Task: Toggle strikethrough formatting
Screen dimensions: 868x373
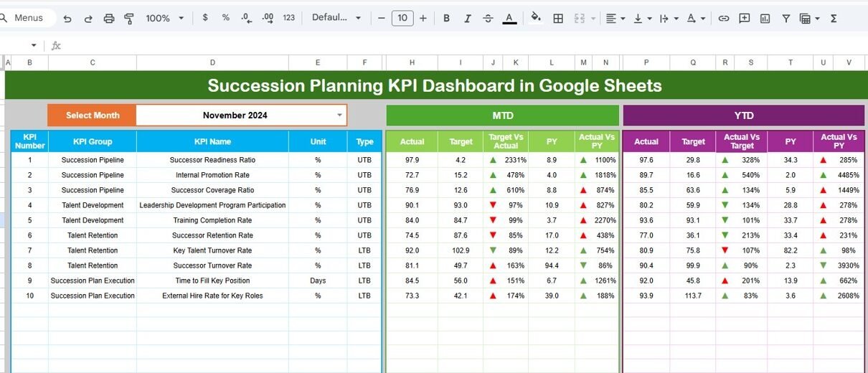Action: pyautogui.click(x=488, y=18)
